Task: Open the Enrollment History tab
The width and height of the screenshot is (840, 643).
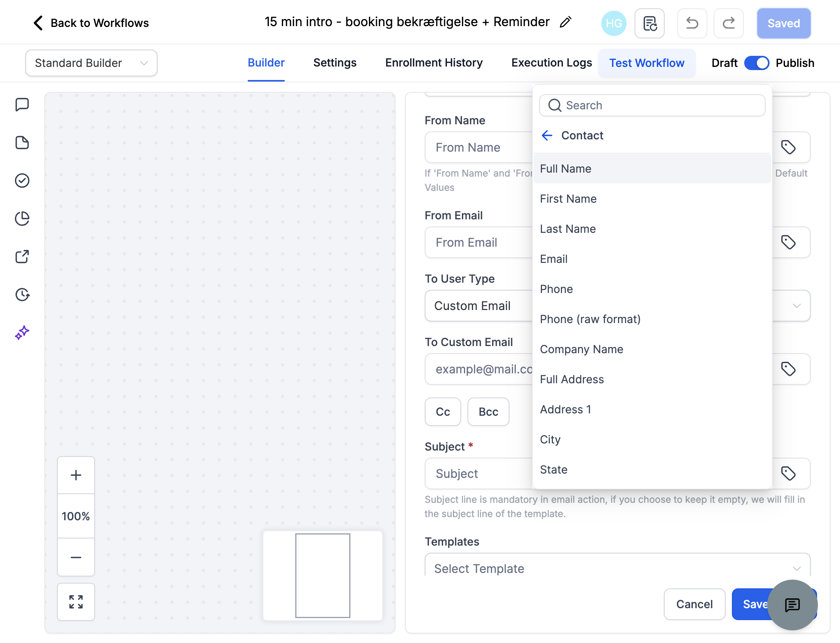Action: point(434,63)
